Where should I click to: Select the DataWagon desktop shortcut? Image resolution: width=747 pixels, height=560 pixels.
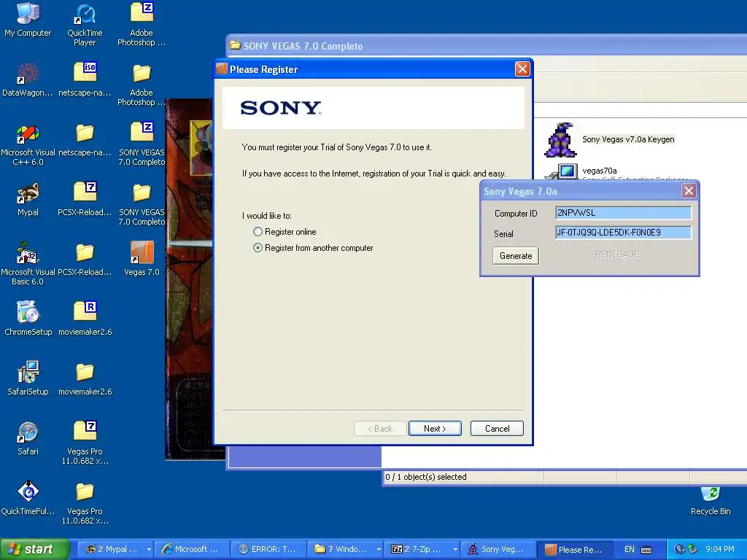28,79
